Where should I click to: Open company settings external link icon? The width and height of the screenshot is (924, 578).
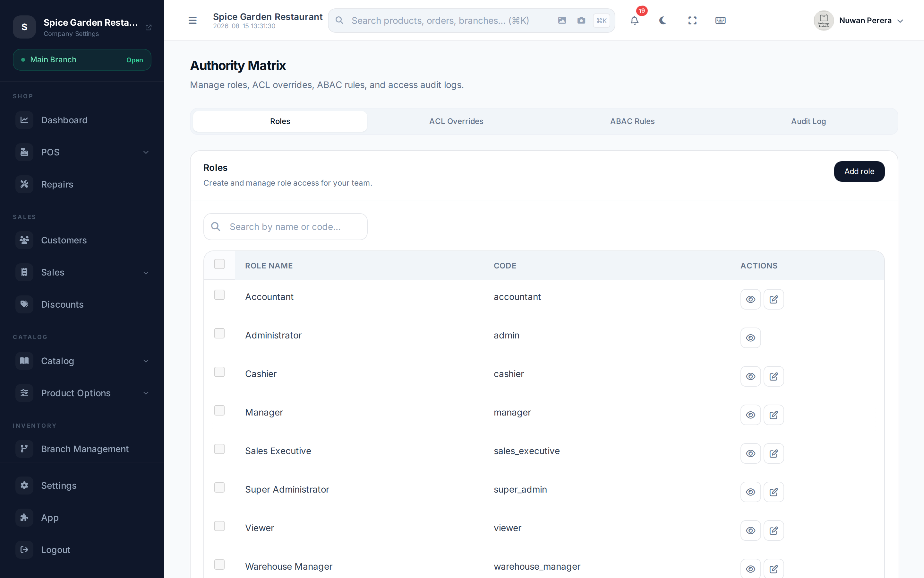(149, 27)
